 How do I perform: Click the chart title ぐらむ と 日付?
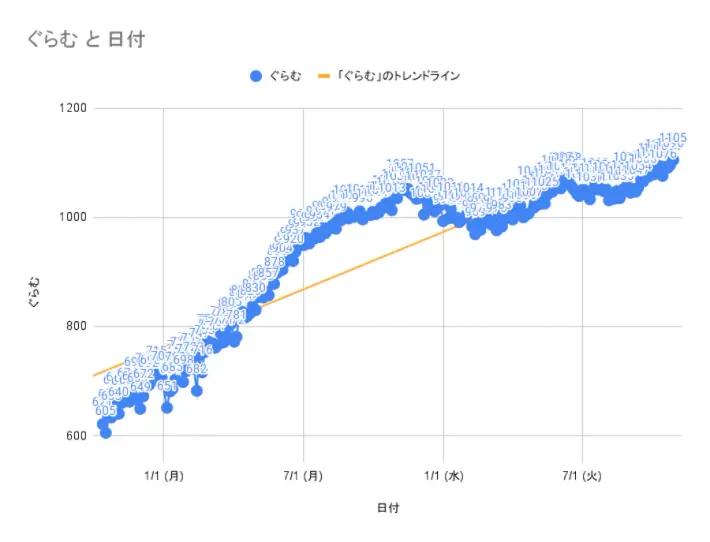click(86, 39)
